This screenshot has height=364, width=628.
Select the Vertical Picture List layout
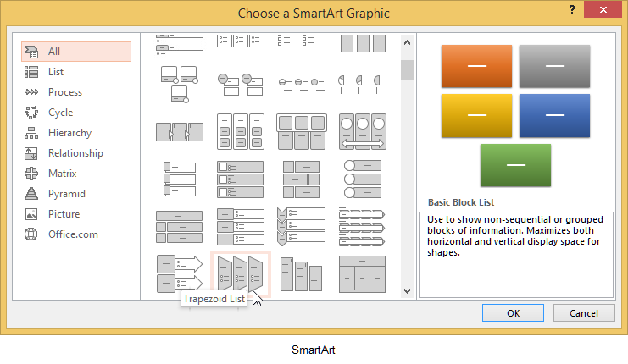point(241,179)
